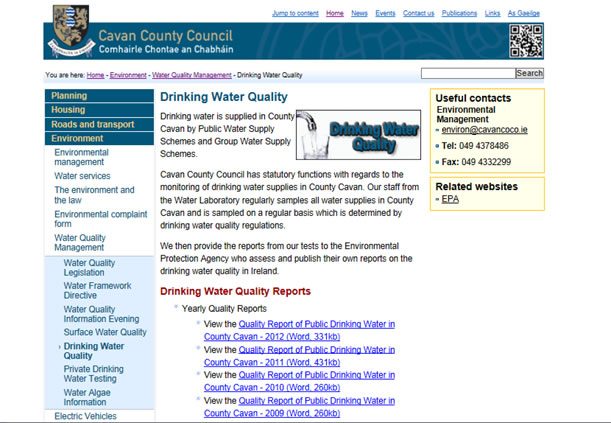Click inside the search text field
611x423 pixels.
467,73
